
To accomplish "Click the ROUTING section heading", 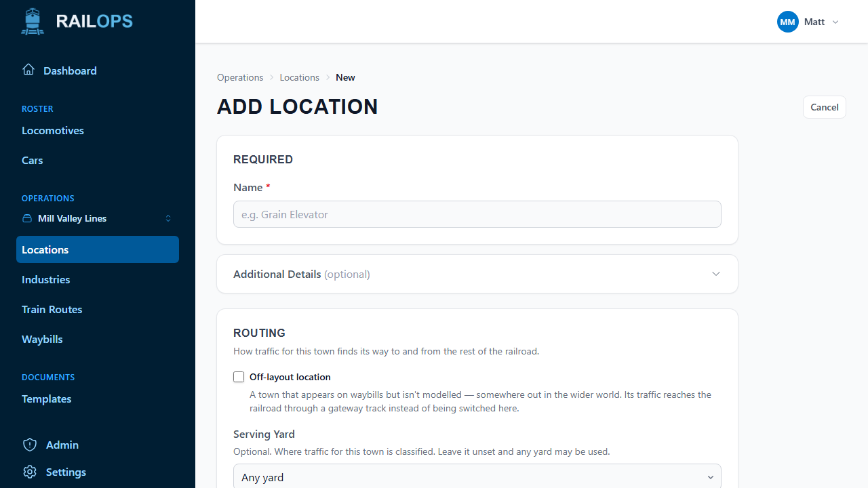I will (259, 333).
